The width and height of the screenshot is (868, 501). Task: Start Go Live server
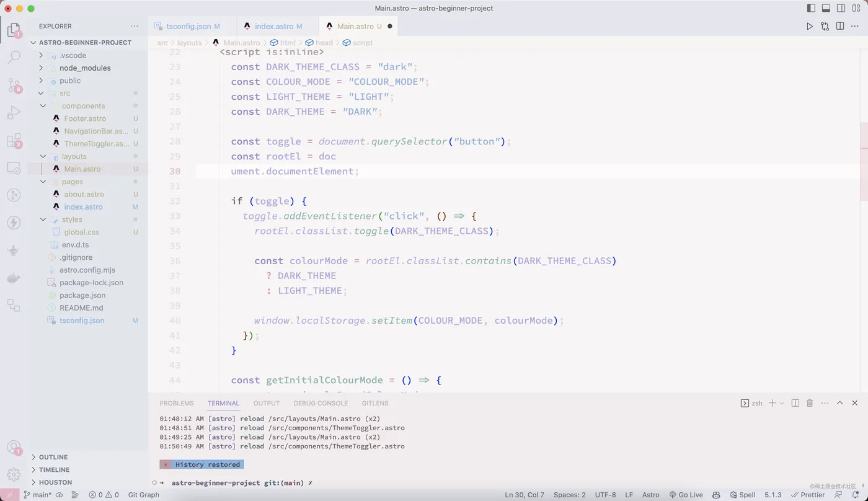[686, 495]
